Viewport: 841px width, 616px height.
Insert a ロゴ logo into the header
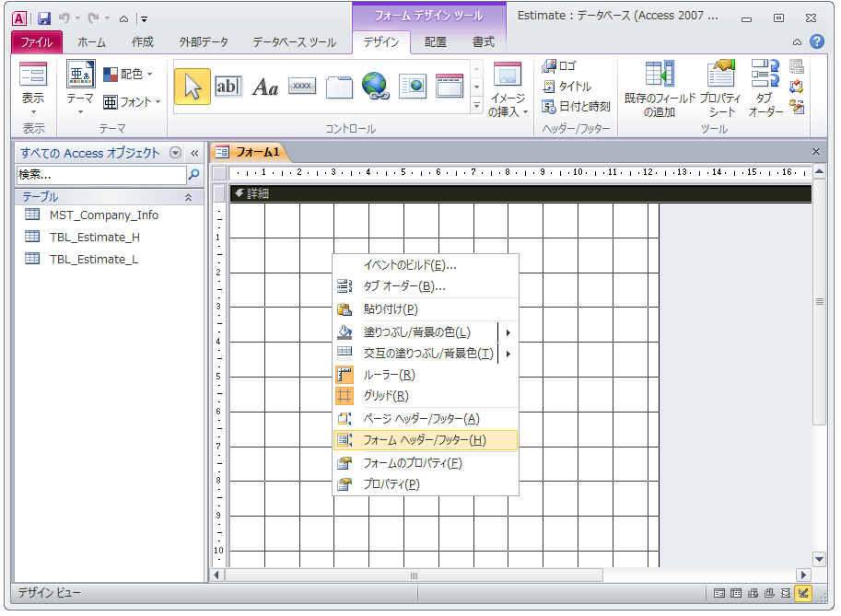559,66
